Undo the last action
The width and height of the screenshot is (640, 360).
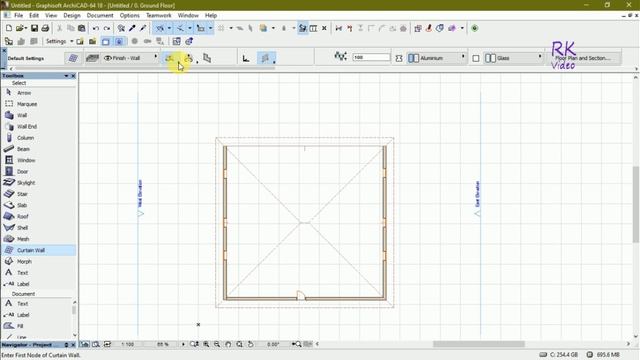click(96, 28)
